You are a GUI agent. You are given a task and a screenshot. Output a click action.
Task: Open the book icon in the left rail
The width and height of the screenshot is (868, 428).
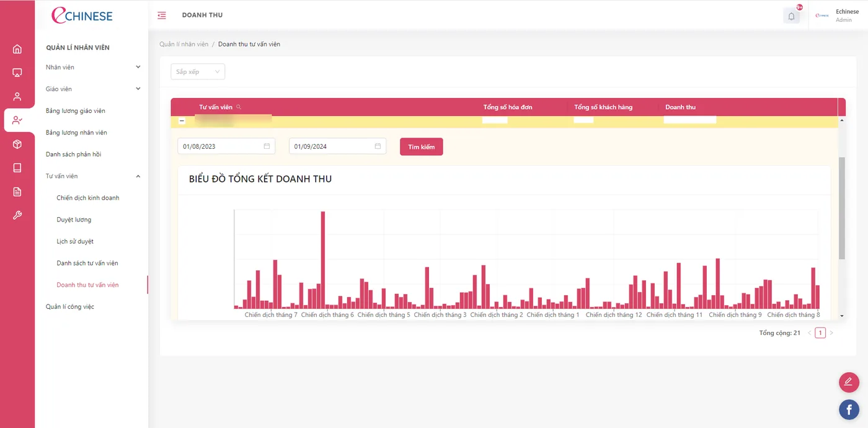click(17, 167)
